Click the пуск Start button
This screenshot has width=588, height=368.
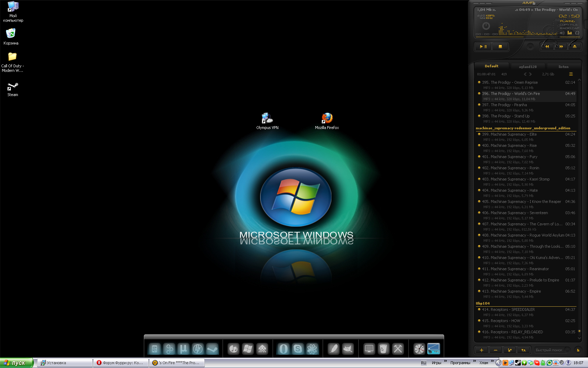[x=16, y=363]
